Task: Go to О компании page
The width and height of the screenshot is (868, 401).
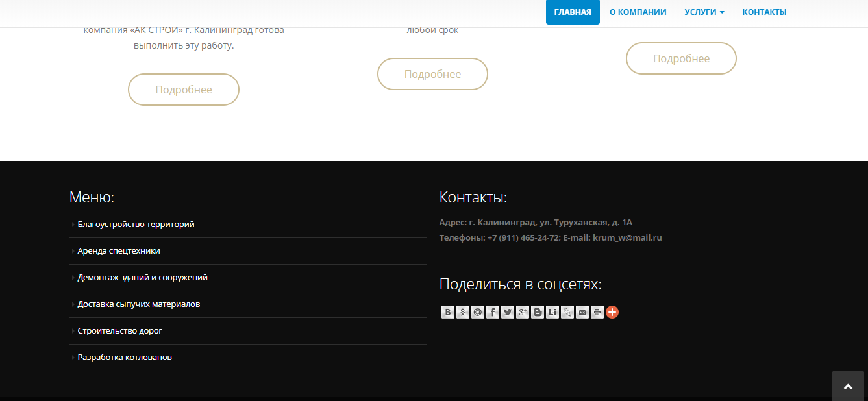Action: pos(638,12)
